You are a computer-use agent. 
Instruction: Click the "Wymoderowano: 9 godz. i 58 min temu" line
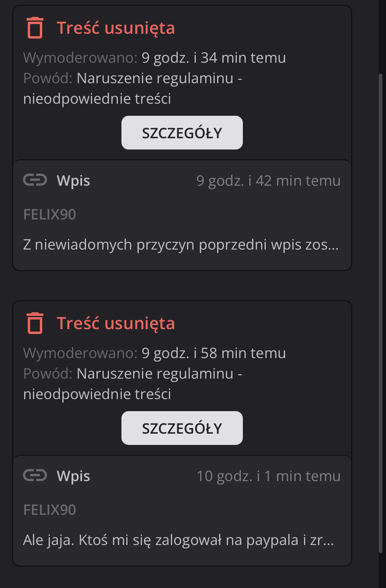point(154,353)
